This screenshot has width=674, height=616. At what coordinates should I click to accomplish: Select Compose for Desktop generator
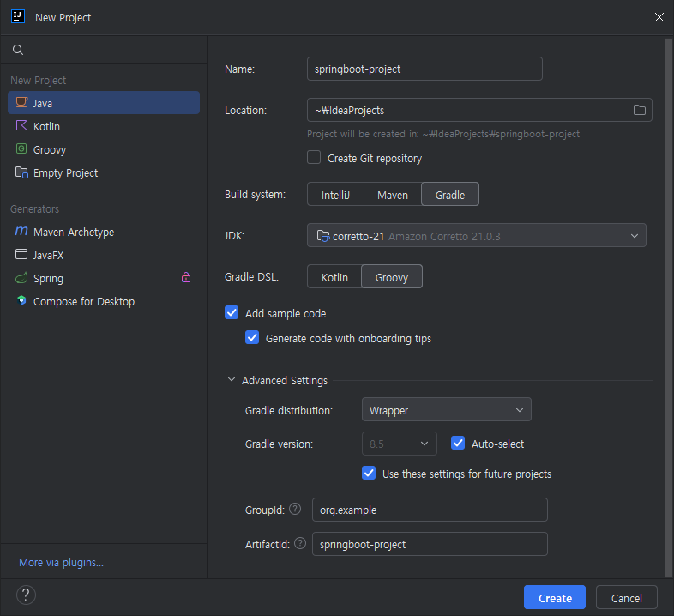pyautogui.click(x=104, y=301)
